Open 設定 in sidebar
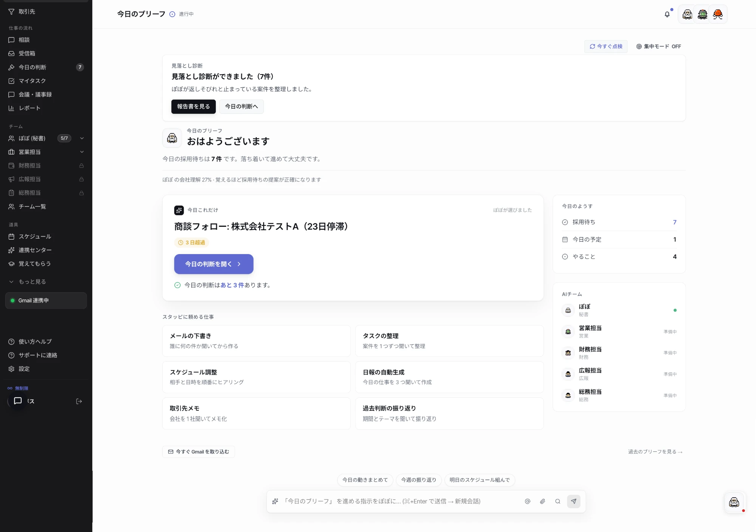This screenshot has height=532, width=756. [x=46, y=369]
